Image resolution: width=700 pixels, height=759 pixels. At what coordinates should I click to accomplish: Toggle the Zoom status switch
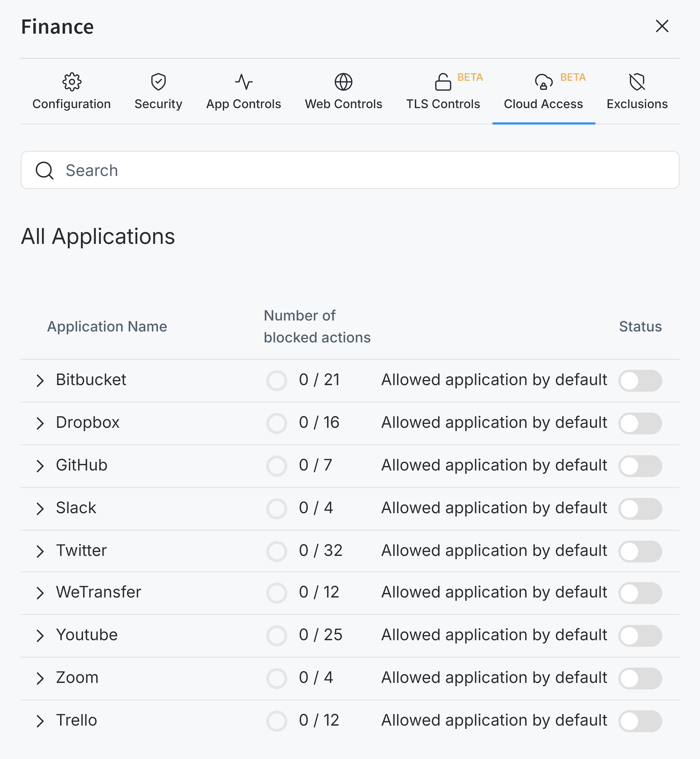tap(640, 678)
